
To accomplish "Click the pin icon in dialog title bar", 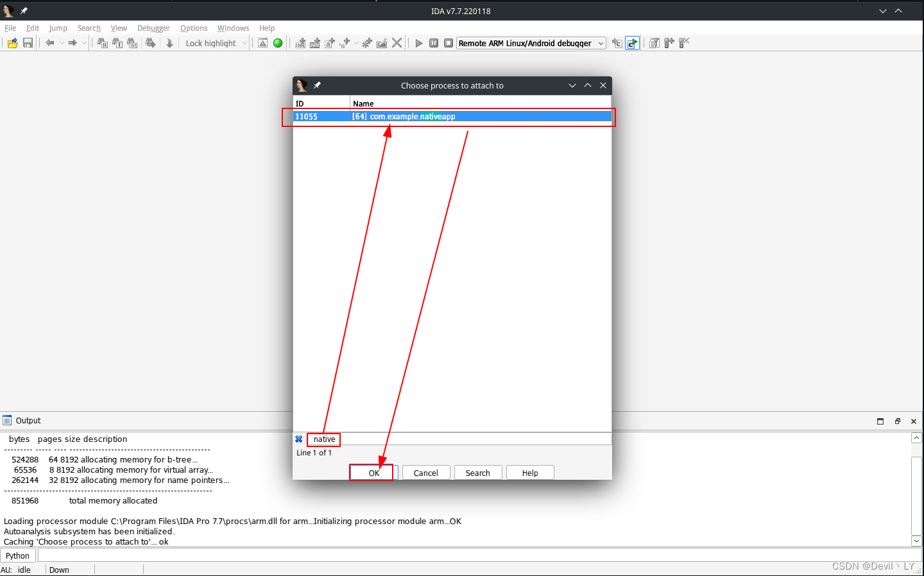I will (317, 85).
